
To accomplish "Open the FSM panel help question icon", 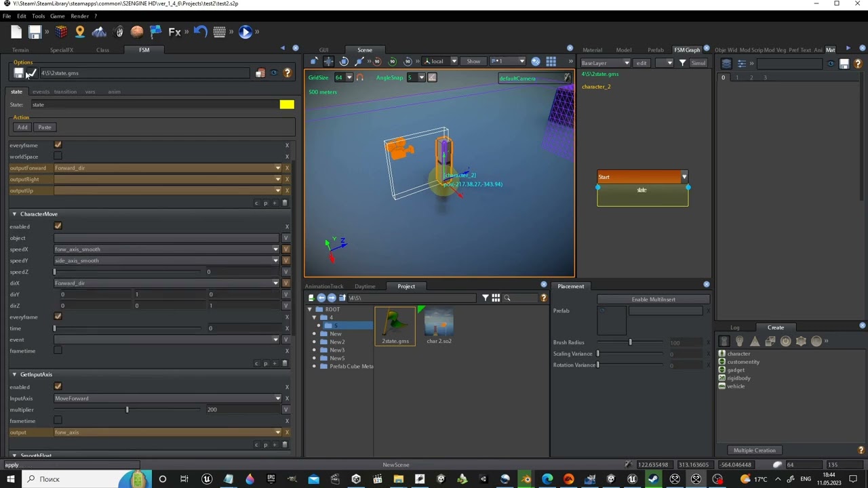I will (288, 73).
